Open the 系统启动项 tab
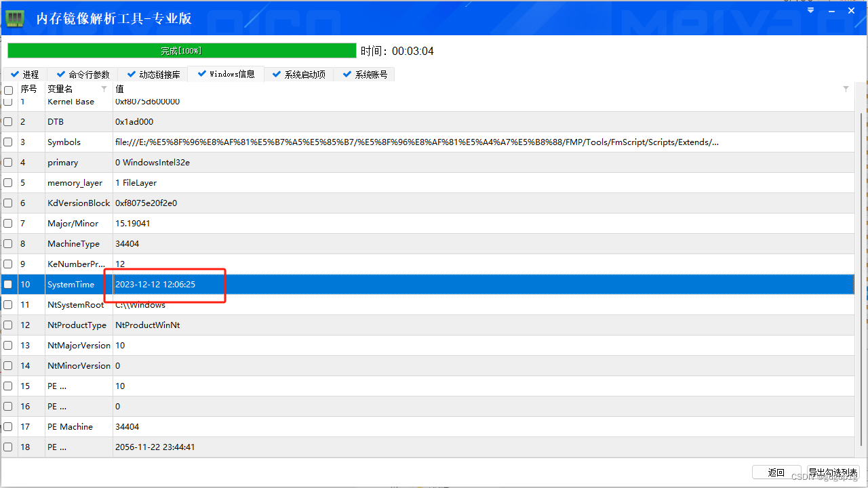Image resolution: width=868 pixels, height=488 pixels. click(299, 75)
